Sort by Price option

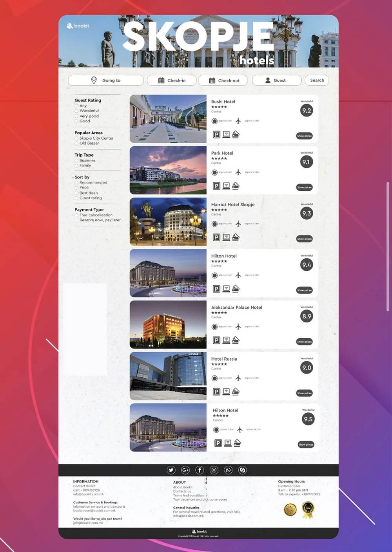point(76,188)
